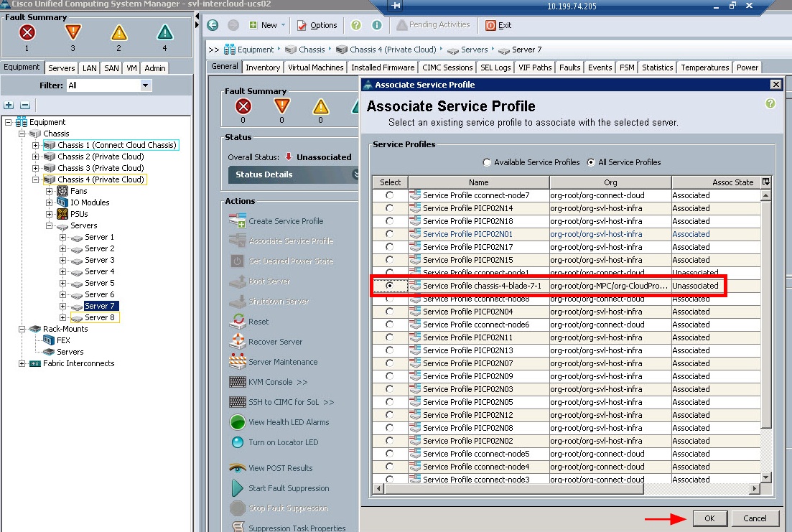The width and height of the screenshot is (792, 532).
Task: Click the Reset action icon
Action: click(238, 321)
